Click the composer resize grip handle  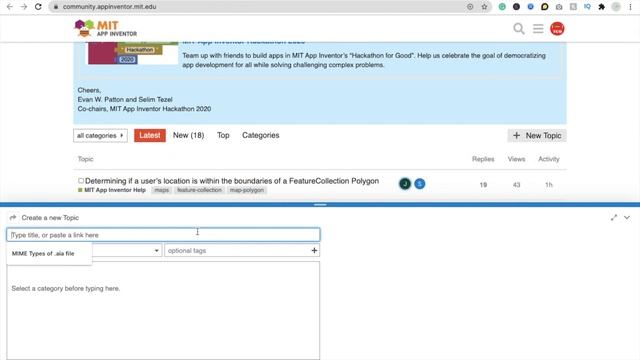click(320, 204)
